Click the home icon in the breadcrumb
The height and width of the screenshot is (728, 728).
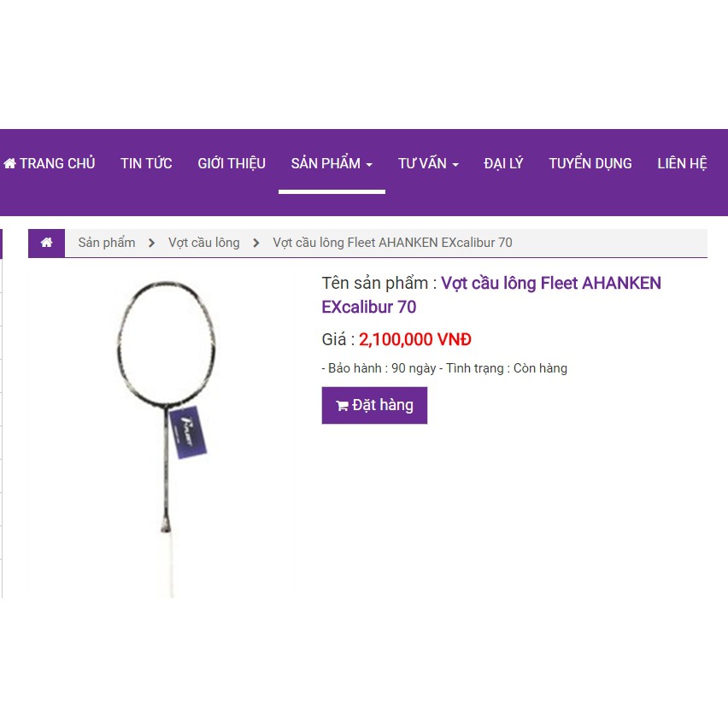click(46, 243)
